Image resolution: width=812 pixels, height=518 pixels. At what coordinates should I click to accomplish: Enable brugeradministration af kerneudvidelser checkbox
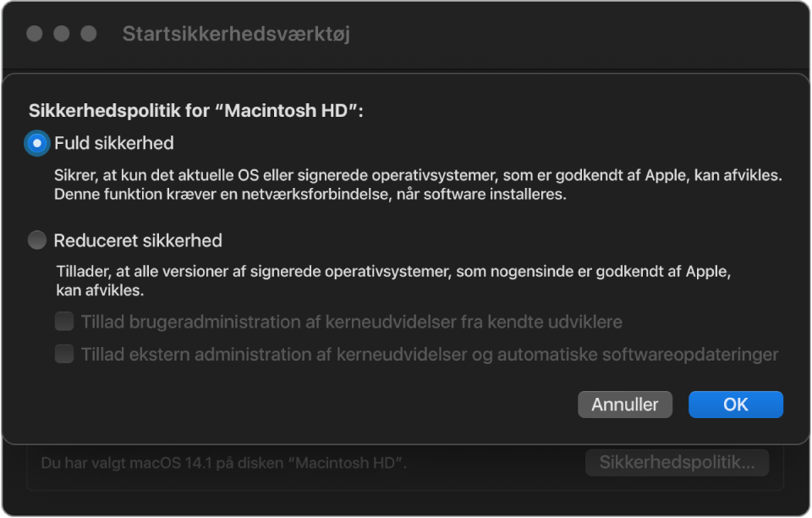[64, 322]
